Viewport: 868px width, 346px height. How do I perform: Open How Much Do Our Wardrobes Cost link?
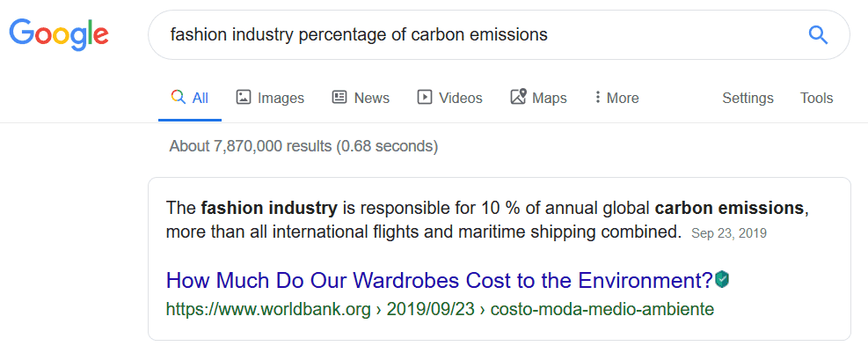[440, 281]
